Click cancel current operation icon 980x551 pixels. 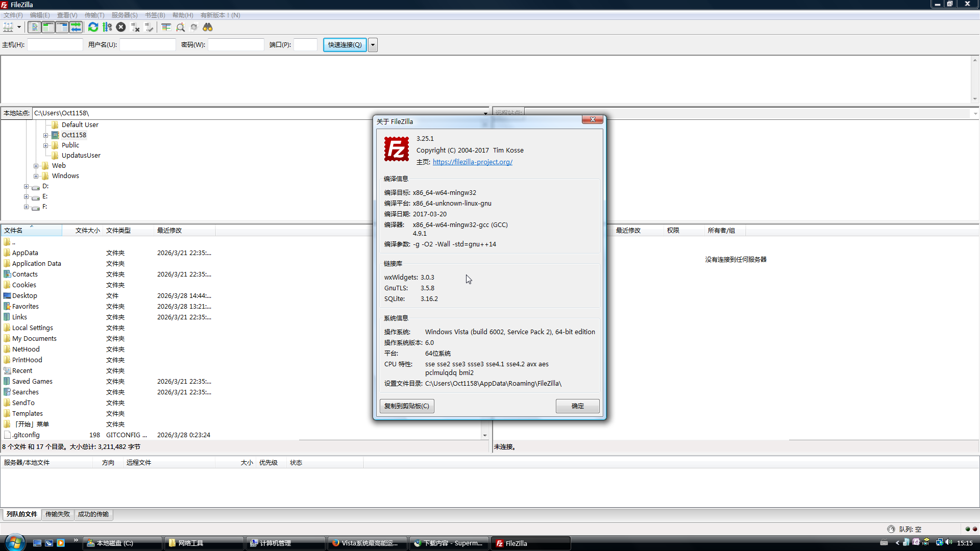click(x=121, y=28)
